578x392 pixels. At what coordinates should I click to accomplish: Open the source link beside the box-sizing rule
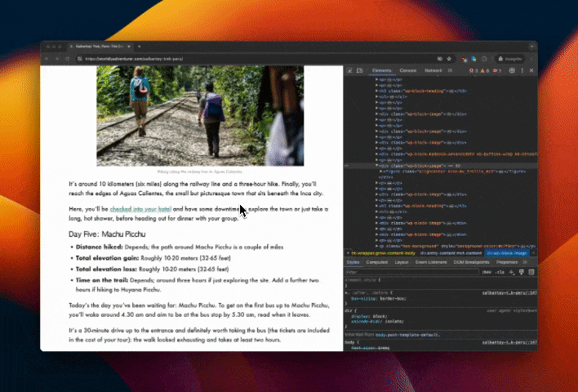pos(509,293)
